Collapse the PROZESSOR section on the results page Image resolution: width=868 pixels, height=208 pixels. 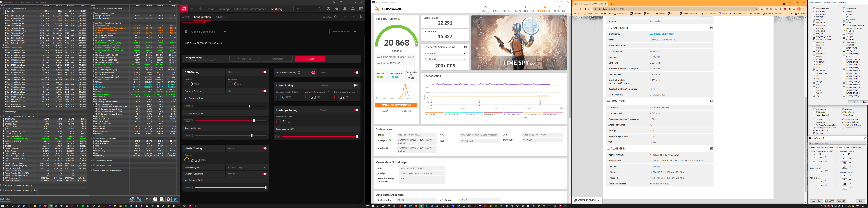[712, 101]
